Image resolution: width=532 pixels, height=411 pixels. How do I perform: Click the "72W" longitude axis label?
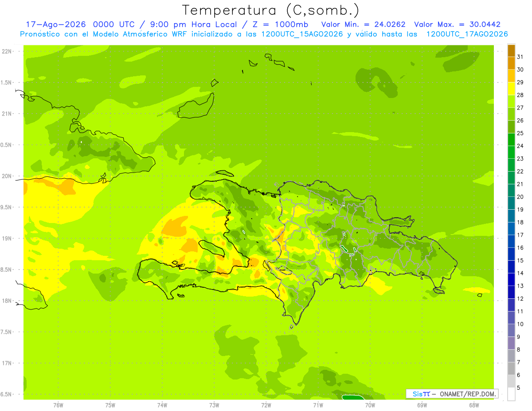coord(266,405)
